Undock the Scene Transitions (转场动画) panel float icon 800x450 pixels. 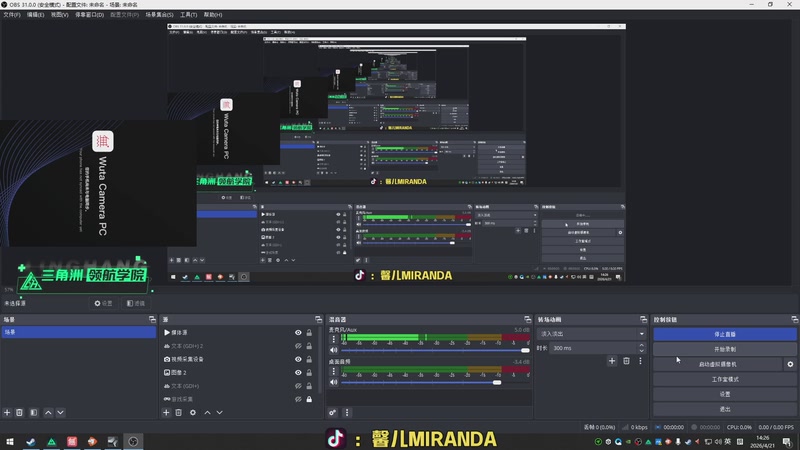click(643, 319)
